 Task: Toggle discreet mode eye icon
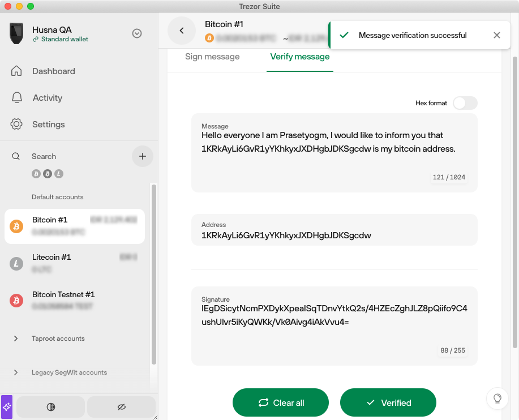[122, 407]
